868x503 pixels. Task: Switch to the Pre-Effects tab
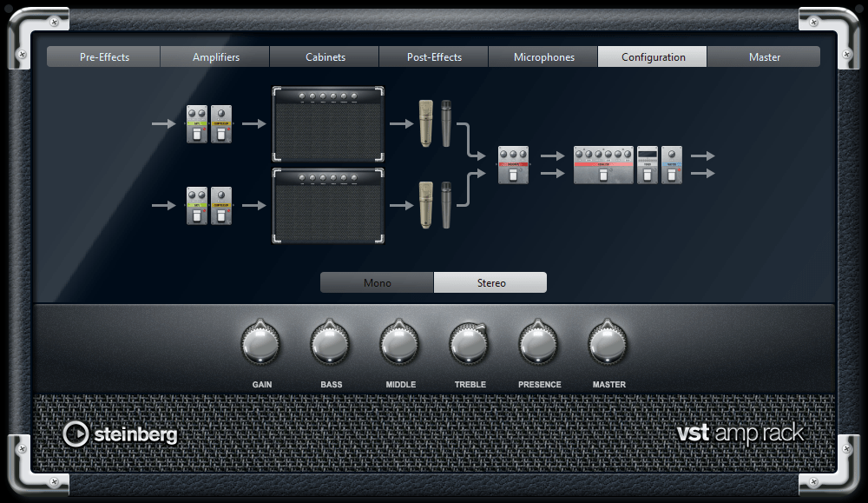[x=102, y=56]
